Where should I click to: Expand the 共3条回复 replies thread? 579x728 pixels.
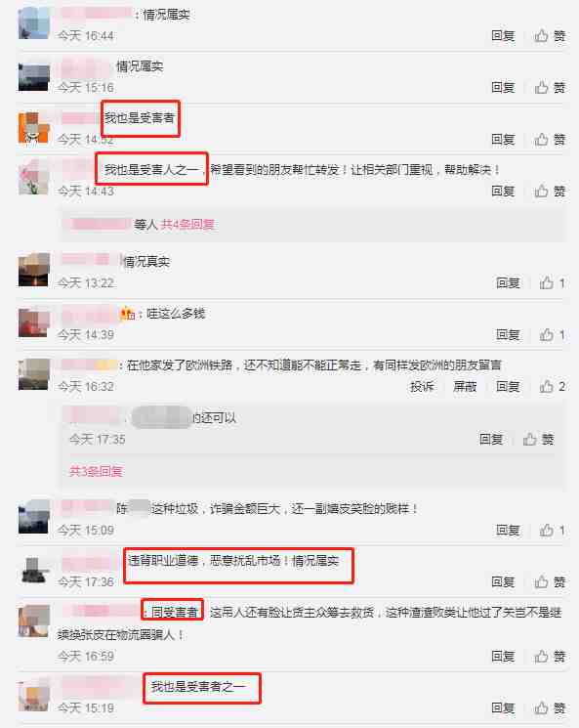click(x=96, y=472)
